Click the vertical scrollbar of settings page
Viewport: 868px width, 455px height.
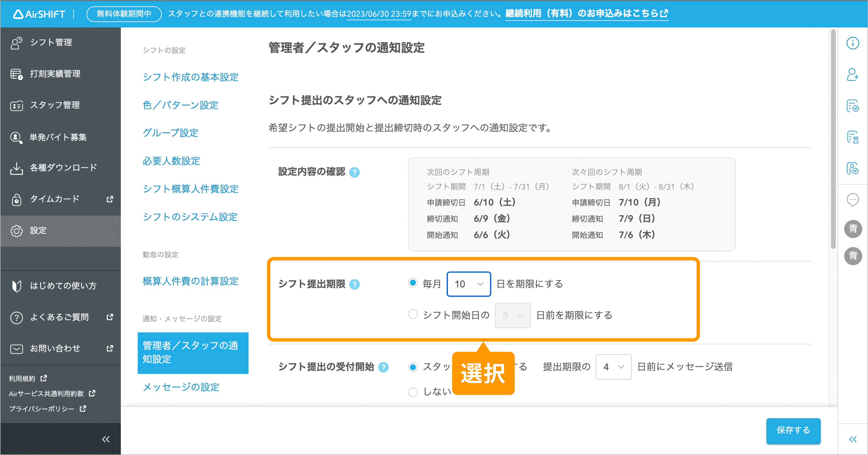click(833, 139)
